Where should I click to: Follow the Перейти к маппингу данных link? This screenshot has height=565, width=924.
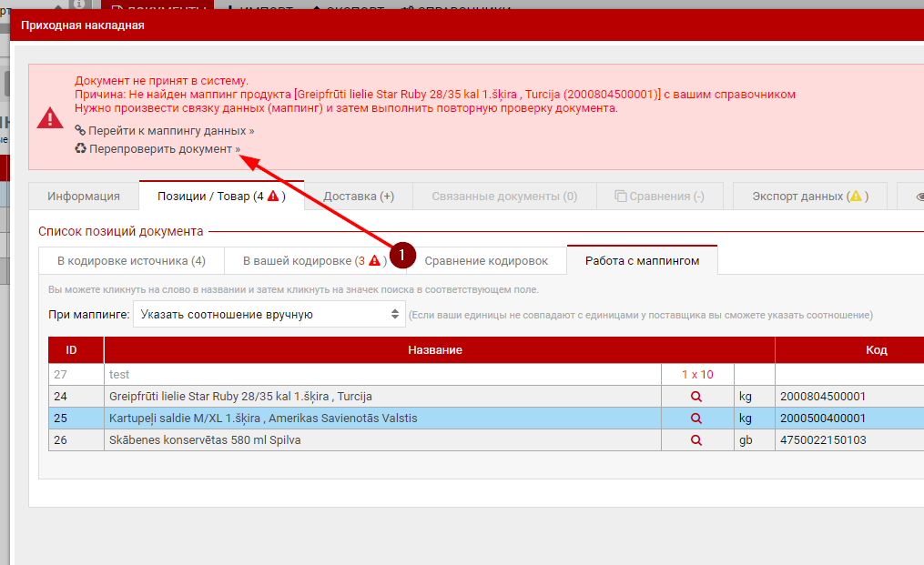pyautogui.click(x=170, y=131)
